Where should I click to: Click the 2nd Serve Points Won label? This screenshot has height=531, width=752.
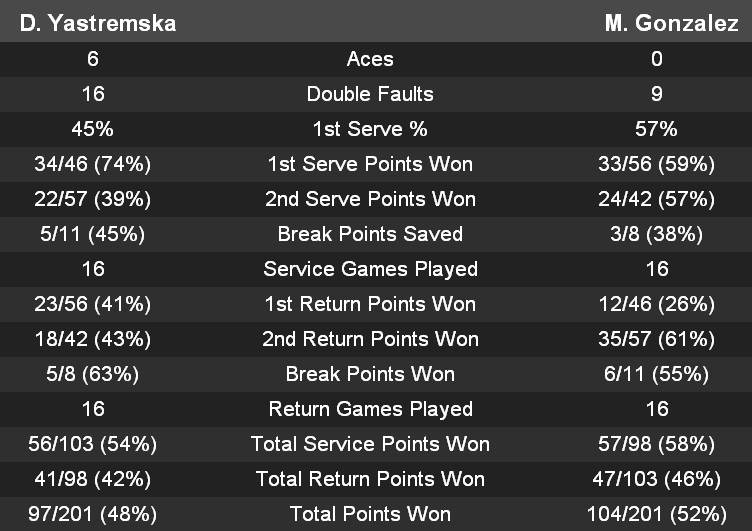tap(370, 199)
